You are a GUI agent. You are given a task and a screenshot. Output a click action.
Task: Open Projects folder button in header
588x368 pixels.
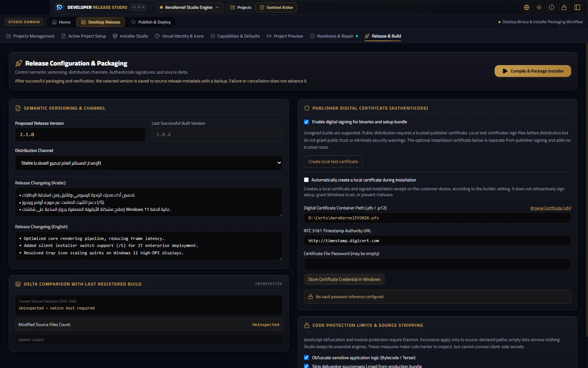pyautogui.click(x=241, y=7)
